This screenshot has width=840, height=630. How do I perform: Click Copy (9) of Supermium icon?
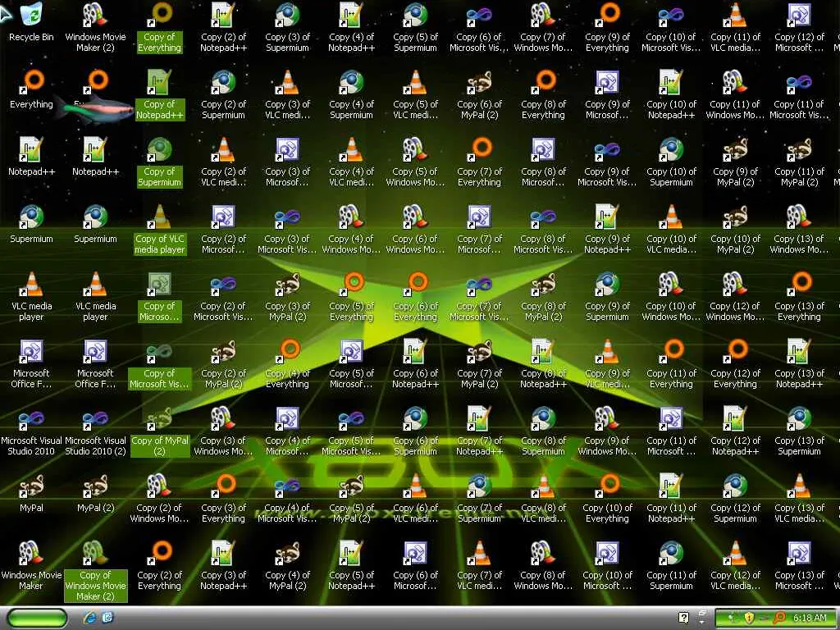click(608, 295)
